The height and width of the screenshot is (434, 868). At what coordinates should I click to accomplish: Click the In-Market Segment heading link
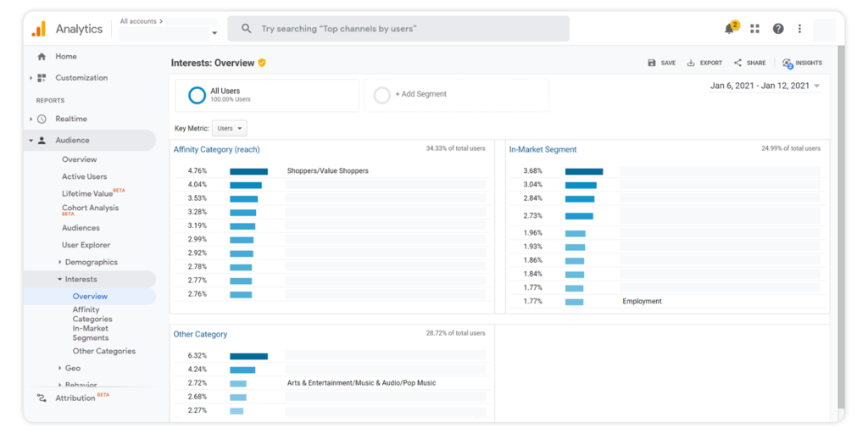(542, 149)
